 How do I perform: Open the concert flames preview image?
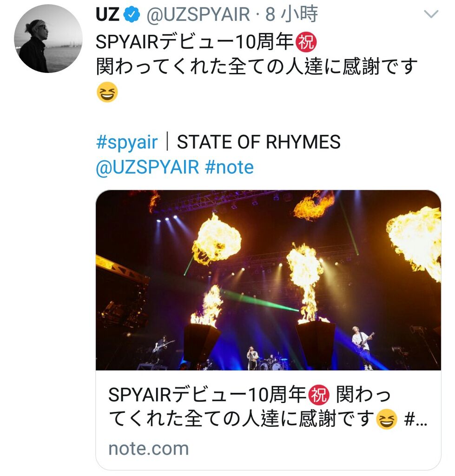268,280
